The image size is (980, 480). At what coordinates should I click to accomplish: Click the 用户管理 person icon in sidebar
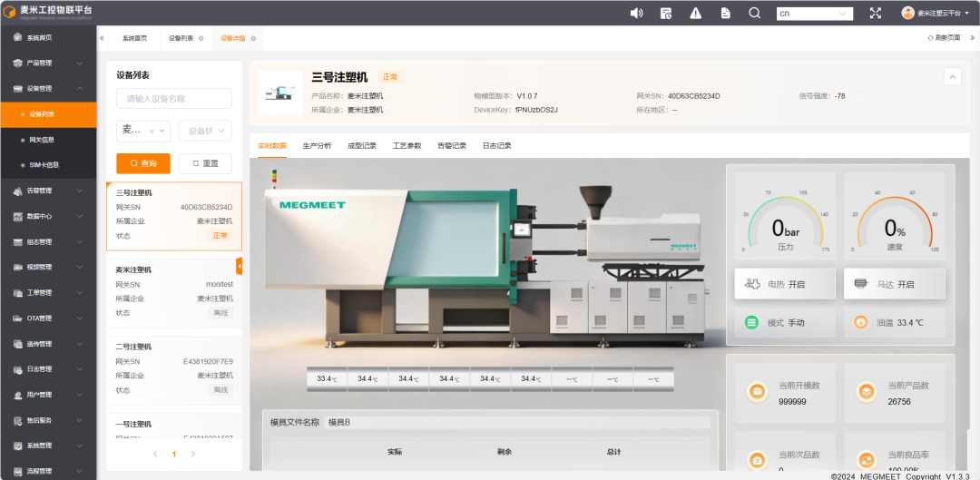pyautogui.click(x=17, y=395)
